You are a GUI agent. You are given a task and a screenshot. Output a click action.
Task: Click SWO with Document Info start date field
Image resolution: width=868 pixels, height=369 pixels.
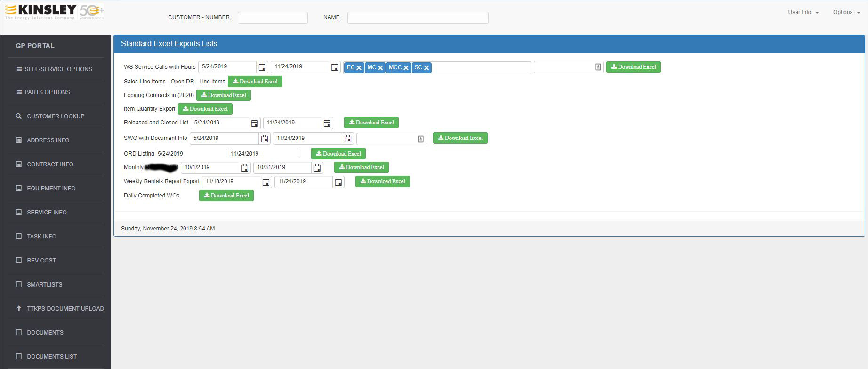tap(224, 139)
